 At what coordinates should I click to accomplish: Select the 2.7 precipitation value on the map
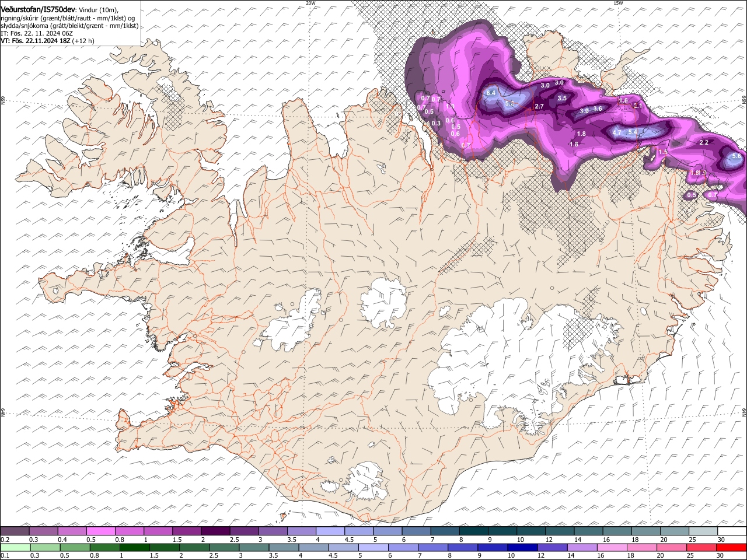[x=539, y=106]
